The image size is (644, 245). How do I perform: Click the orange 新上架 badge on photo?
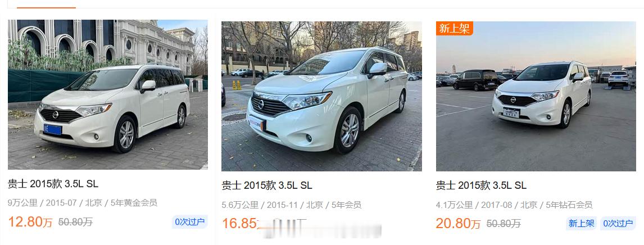(x=454, y=28)
